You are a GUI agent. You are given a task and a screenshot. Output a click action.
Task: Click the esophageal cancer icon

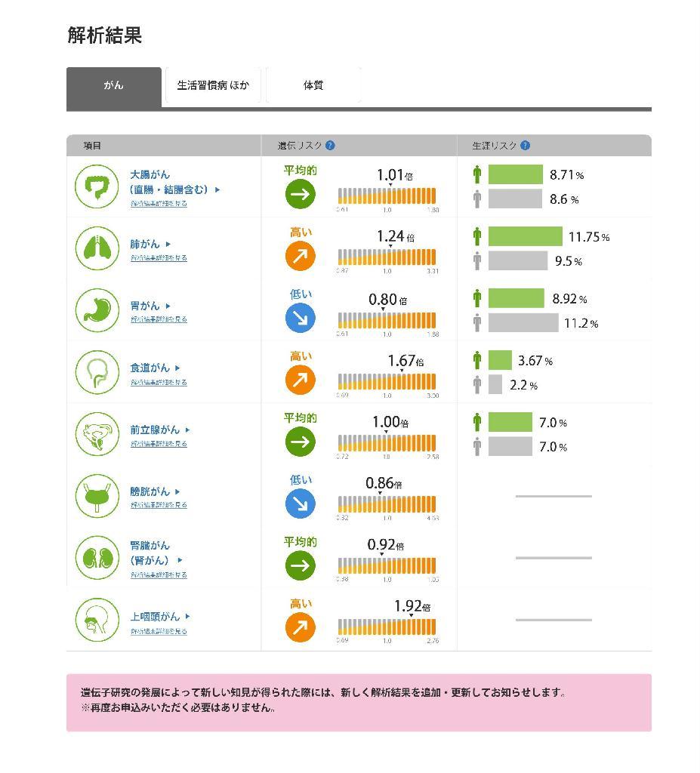point(97,371)
